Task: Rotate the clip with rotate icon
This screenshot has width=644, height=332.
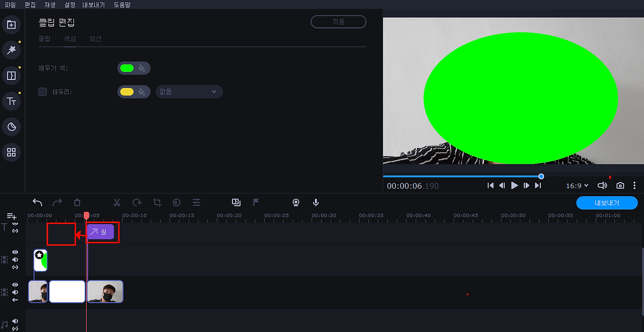Action: [x=137, y=202]
